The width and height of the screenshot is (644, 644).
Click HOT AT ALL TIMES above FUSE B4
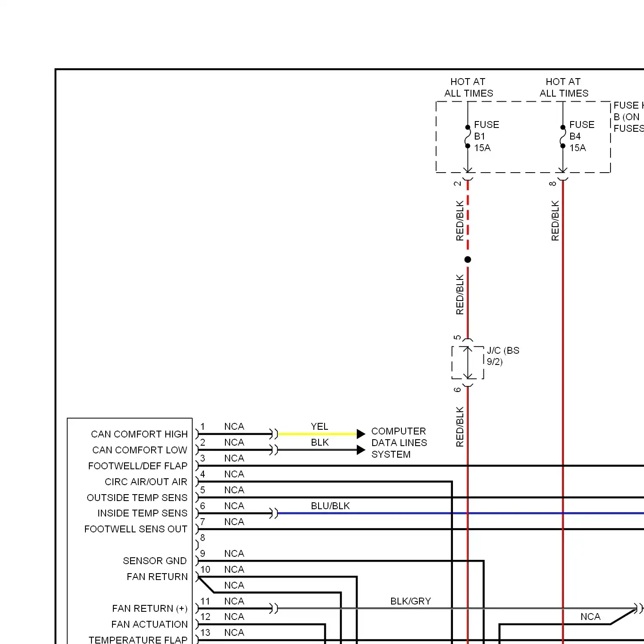(x=564, y=87)
